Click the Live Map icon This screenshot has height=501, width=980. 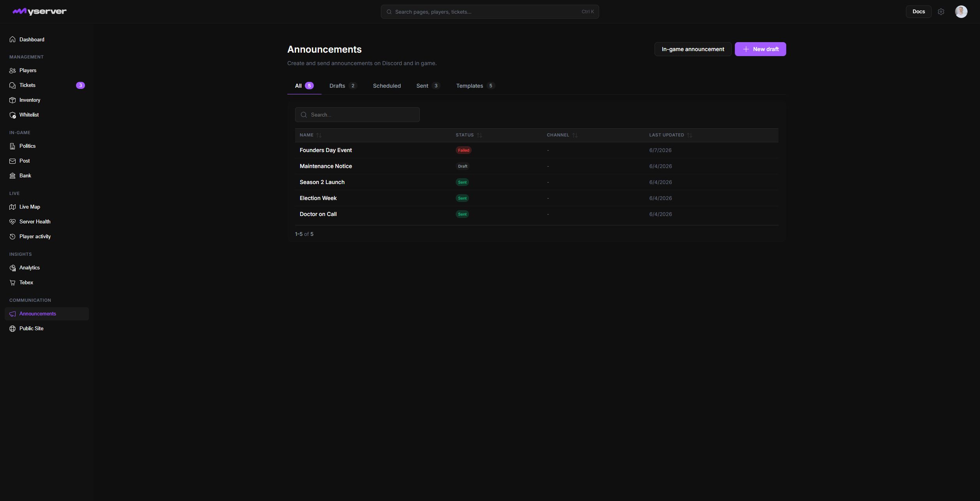click(x=12, y=207)
